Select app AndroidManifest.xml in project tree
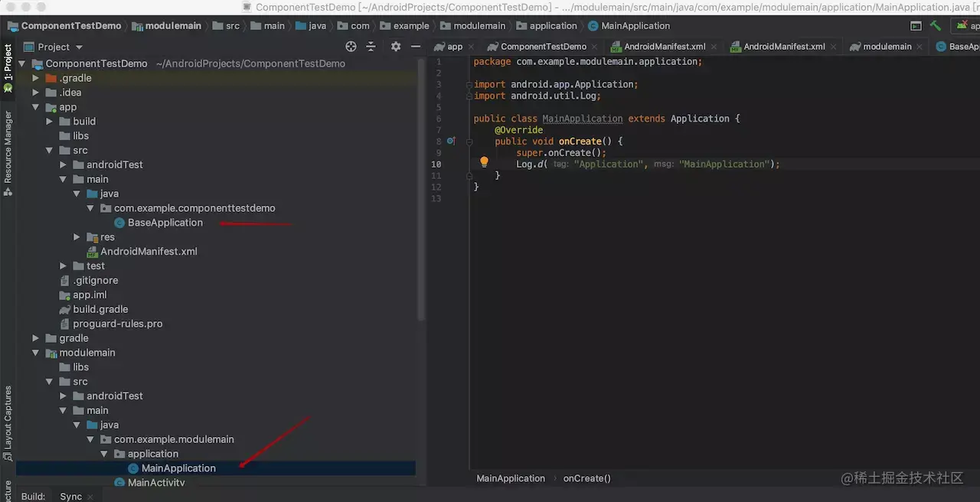 [x=149, y=251]
